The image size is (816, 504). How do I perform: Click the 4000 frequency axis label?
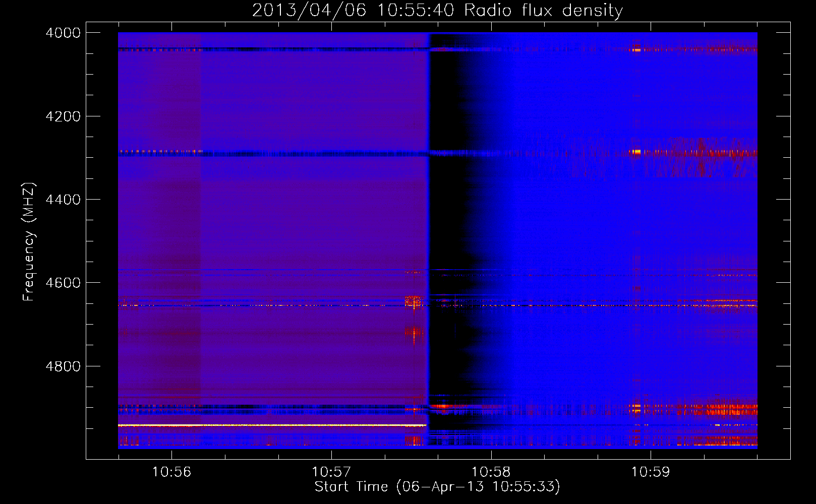(63, 33)
